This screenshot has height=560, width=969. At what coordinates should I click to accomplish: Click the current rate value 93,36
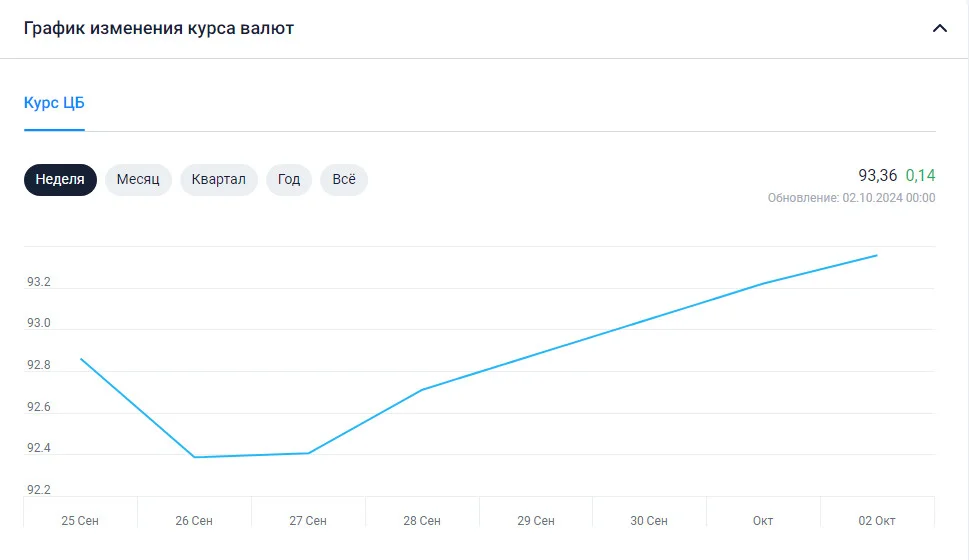coord(878,176)
